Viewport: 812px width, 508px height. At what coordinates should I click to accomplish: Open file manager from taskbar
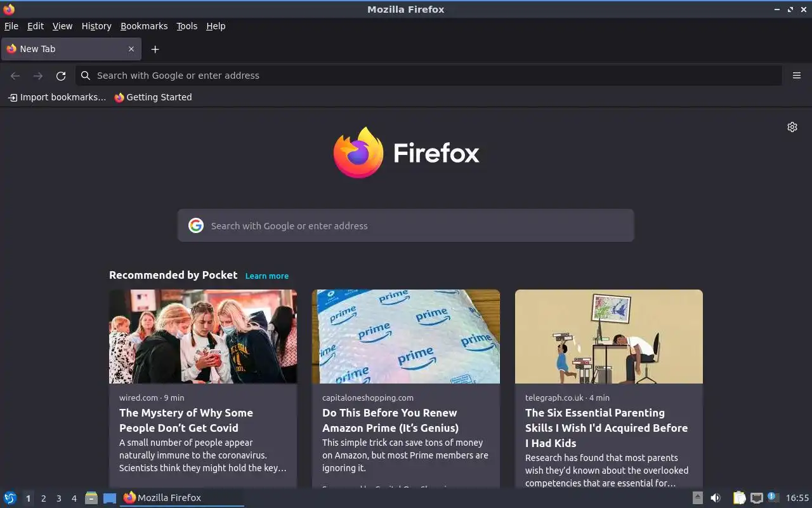(91, 498)
